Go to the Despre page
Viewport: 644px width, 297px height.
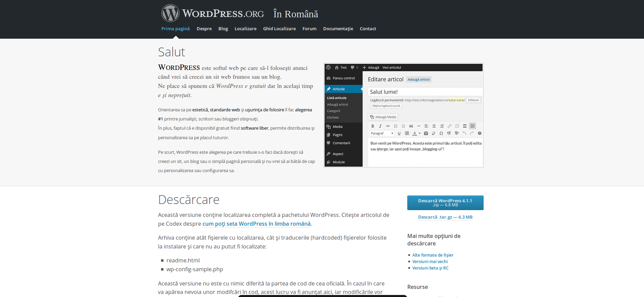click(x=204, y=29)
